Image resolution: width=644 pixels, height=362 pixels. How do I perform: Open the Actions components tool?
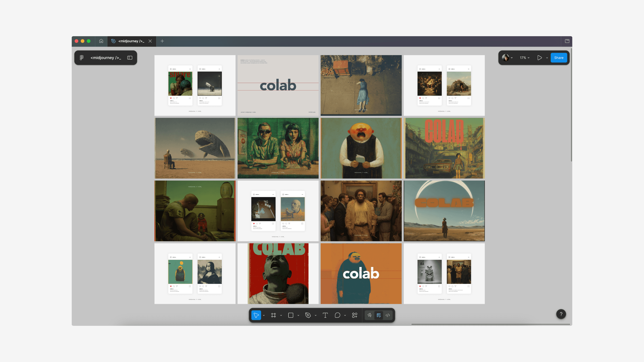tap(354, 315)
